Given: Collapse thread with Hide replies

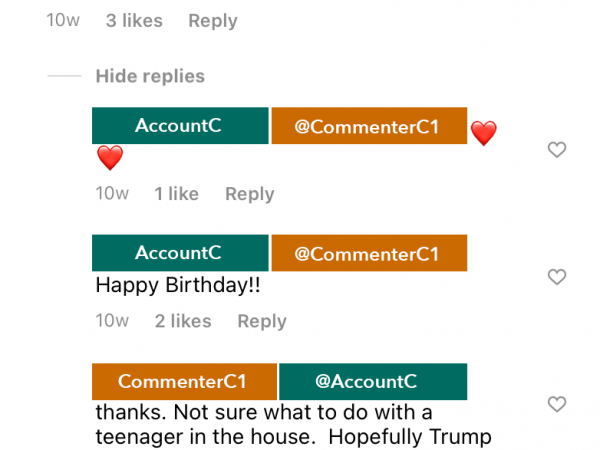Looking at the screenshot, I should [x=150, y=76].
